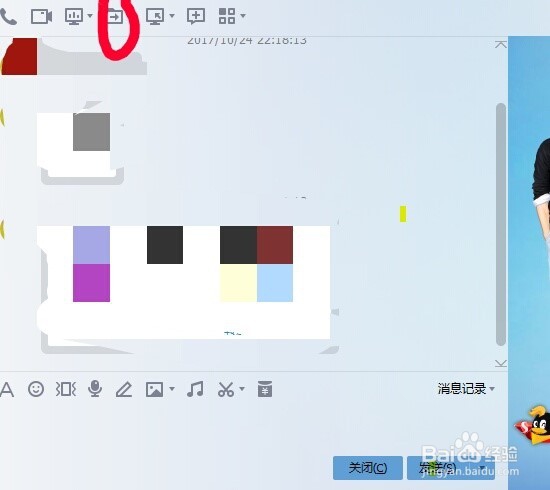Open the presentation demo screen icon
The height and width of the screenshot is (490, 550).
[x=74, y=16]
